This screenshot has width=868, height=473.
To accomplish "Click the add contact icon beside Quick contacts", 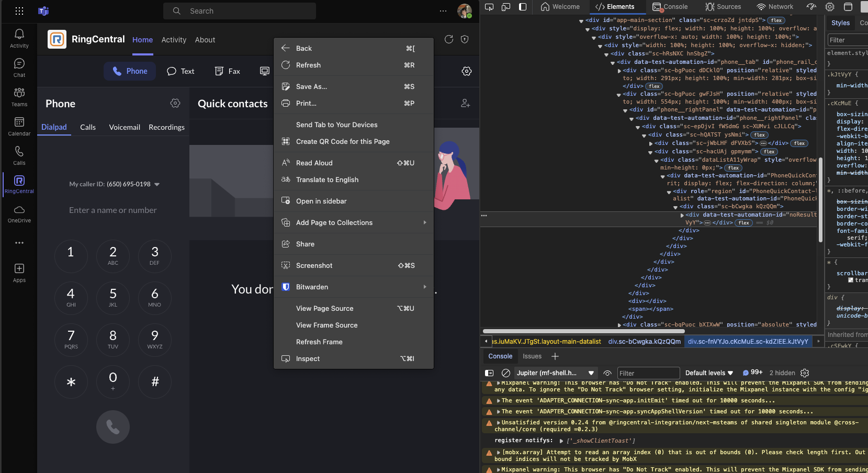I will (x=465, y=104).
